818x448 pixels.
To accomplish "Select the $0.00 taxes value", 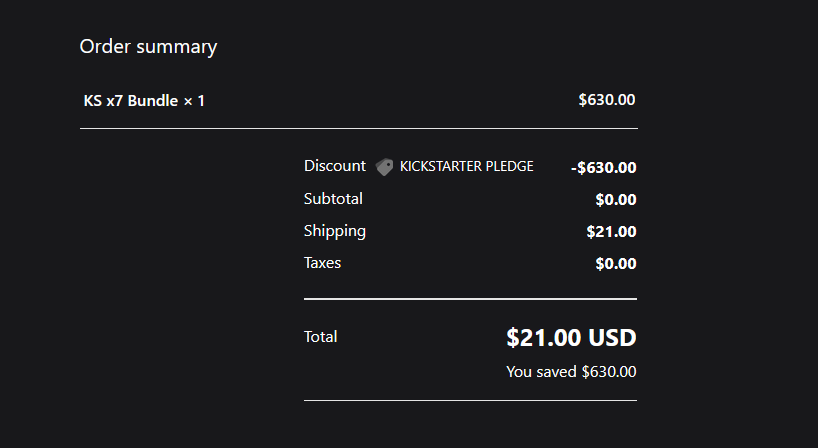I will pyautogui.click(x=615, y=264).
